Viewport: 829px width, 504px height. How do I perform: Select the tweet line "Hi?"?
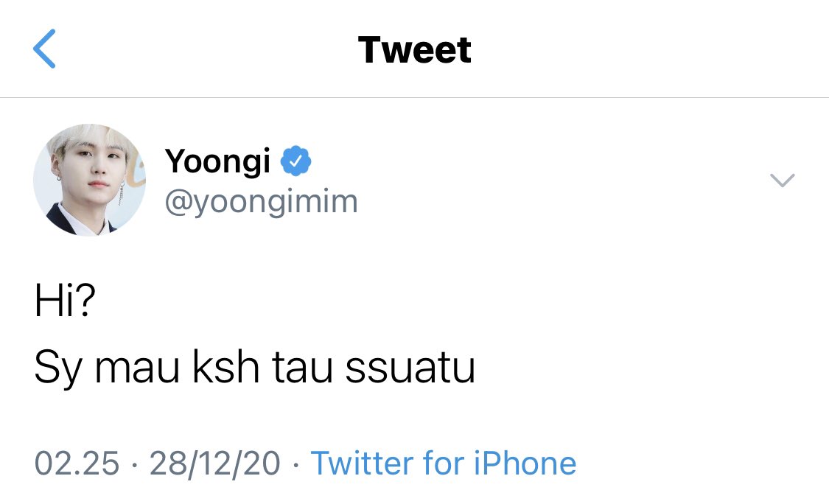65,300
